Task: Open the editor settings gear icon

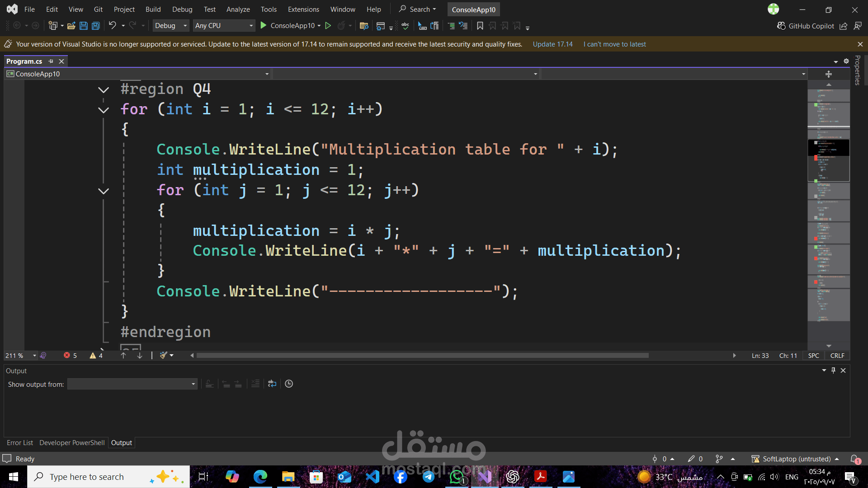Action: point(846,61)
